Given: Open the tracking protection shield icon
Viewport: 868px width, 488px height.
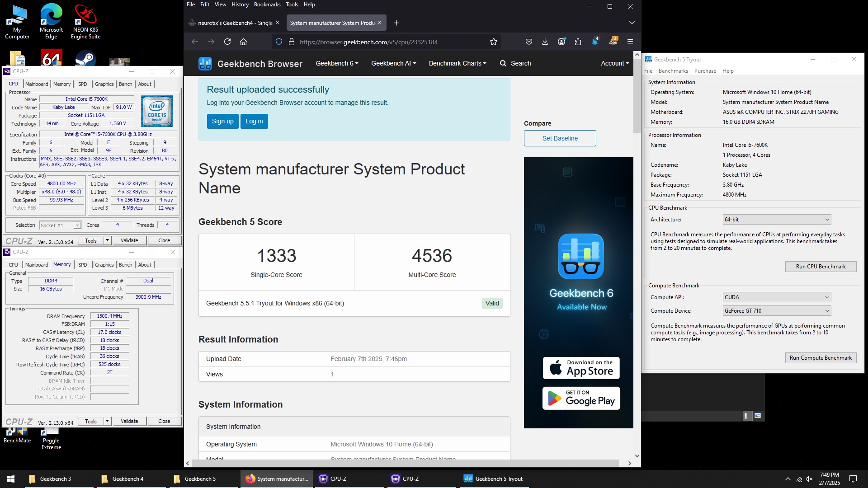Looking at the screenshot, I should (x=279, y=42).
